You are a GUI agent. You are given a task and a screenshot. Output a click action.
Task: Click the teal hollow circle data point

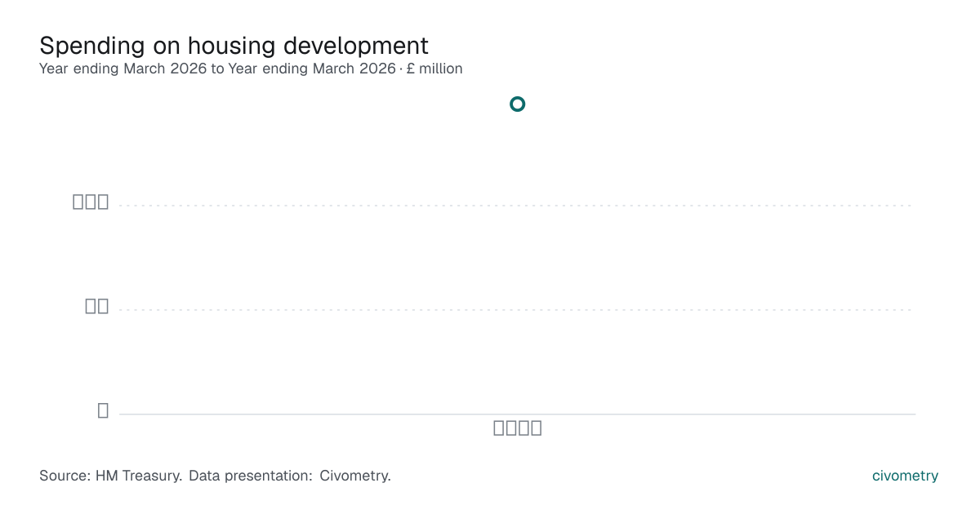(x=517, y=104)
